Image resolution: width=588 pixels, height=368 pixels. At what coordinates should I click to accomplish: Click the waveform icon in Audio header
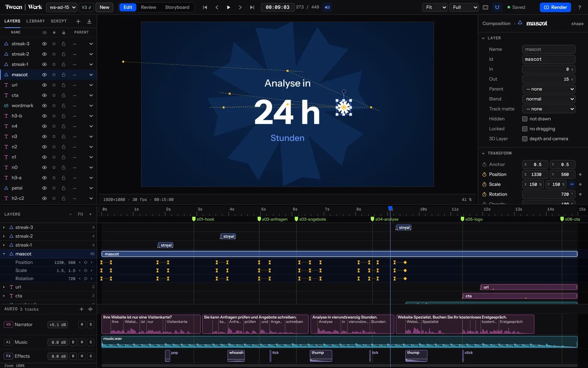[x=90, y=309]
